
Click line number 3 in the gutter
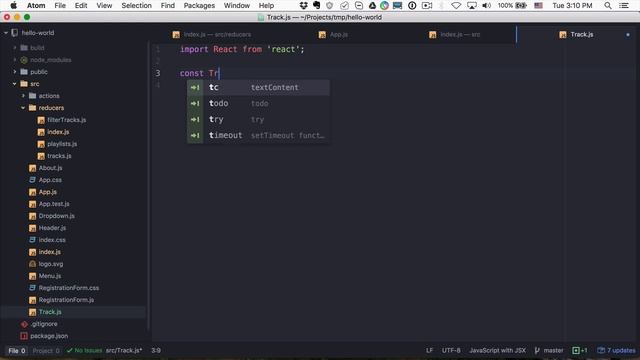point(158,73)
